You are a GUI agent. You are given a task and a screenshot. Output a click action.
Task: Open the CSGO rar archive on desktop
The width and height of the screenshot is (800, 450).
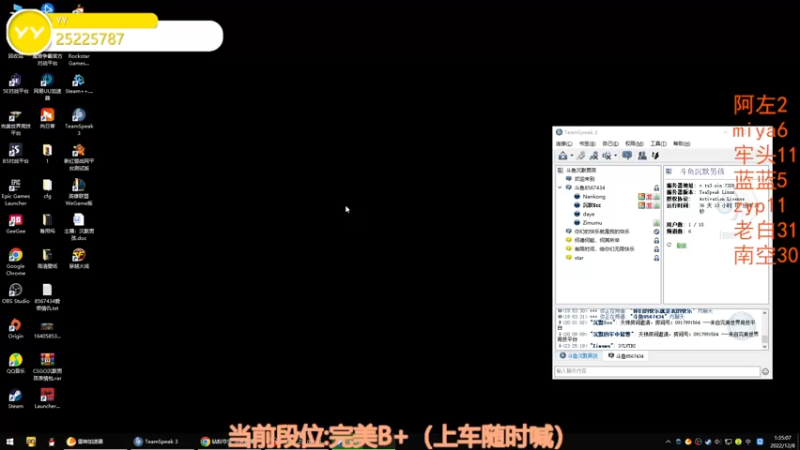coord(47,367)
